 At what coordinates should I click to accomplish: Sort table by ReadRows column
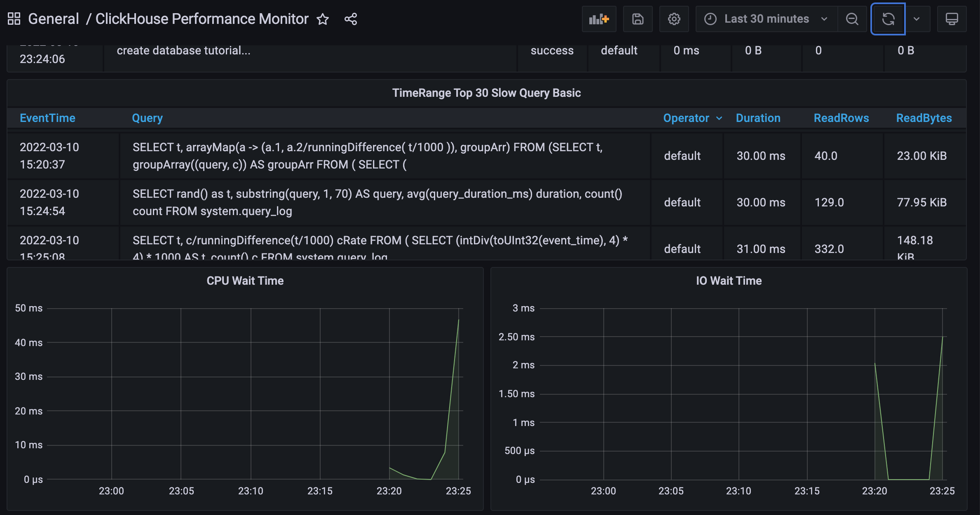(841, 118)
